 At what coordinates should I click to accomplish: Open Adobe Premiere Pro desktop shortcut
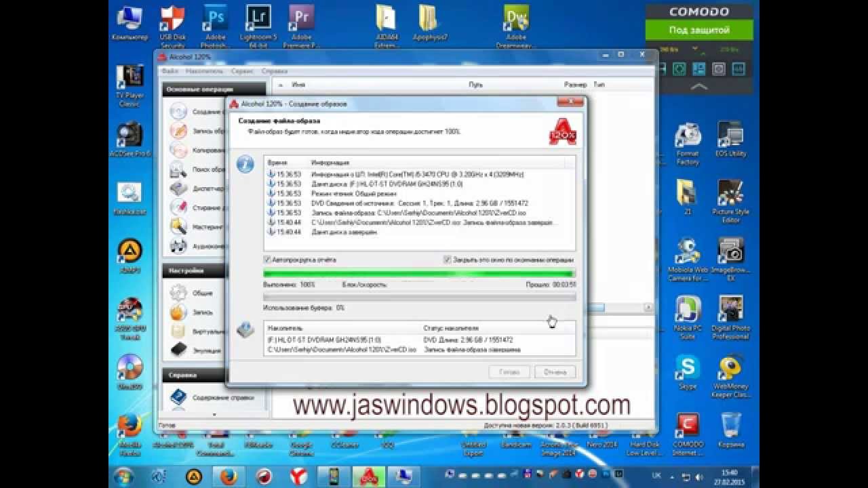click(x=301, y=26)
